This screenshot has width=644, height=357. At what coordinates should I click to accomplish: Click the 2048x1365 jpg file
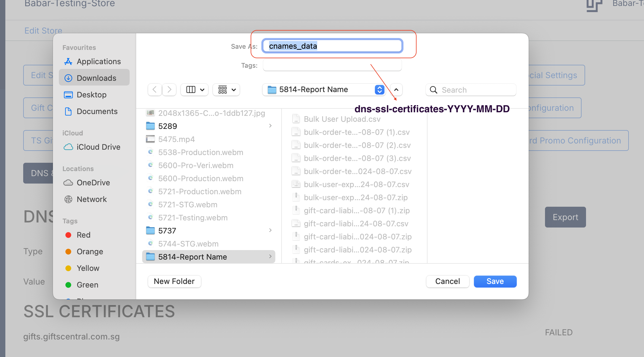(208, 113)
